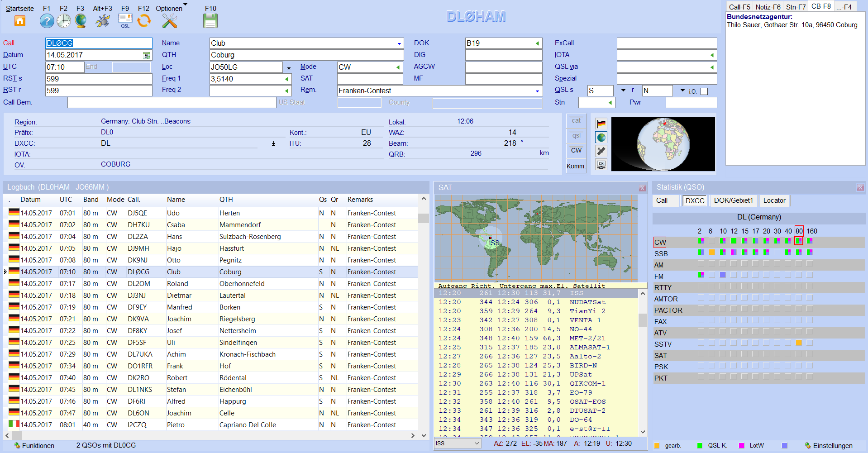Click green arrow in QSL via field
This screenshot has height=453, width=868.
pyautogui.click(x=712, y=67)
